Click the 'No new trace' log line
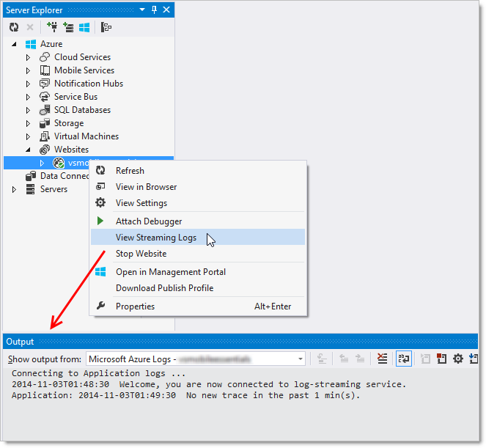The image size is (486, 448). (x=185, y=396)
